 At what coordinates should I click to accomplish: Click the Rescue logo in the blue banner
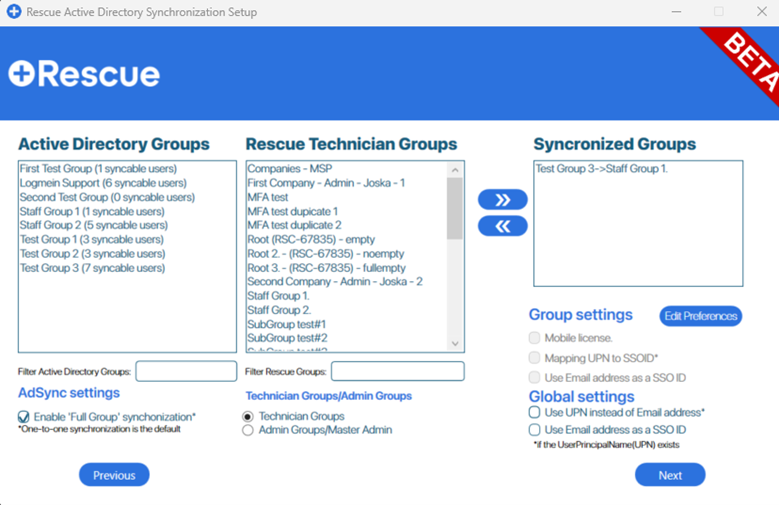coord(84,74)
